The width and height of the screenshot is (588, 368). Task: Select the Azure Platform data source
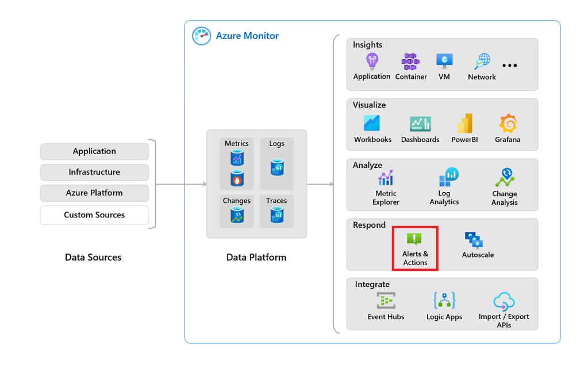click(x=94, y=193)
